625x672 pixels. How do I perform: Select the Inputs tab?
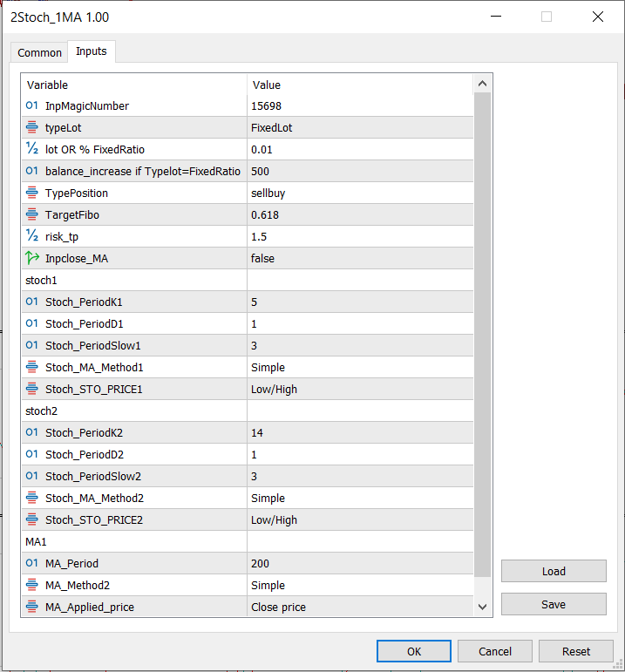(92, 51)
